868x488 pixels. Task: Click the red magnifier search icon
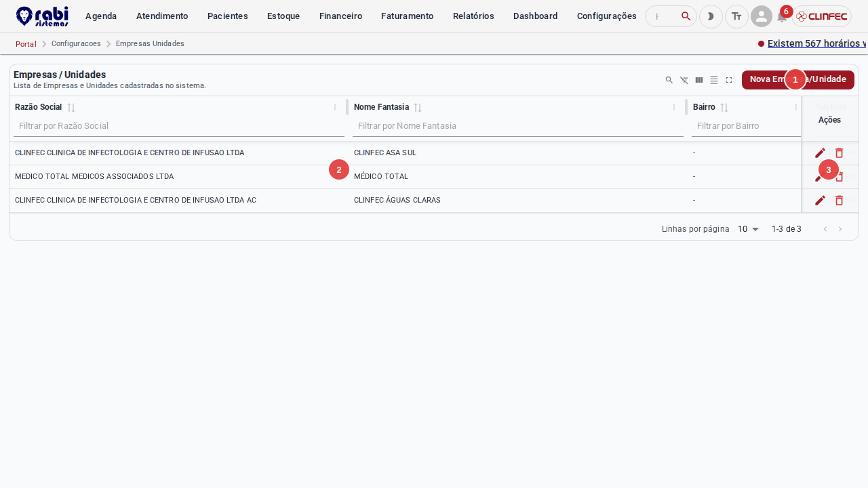coord(686,16)
